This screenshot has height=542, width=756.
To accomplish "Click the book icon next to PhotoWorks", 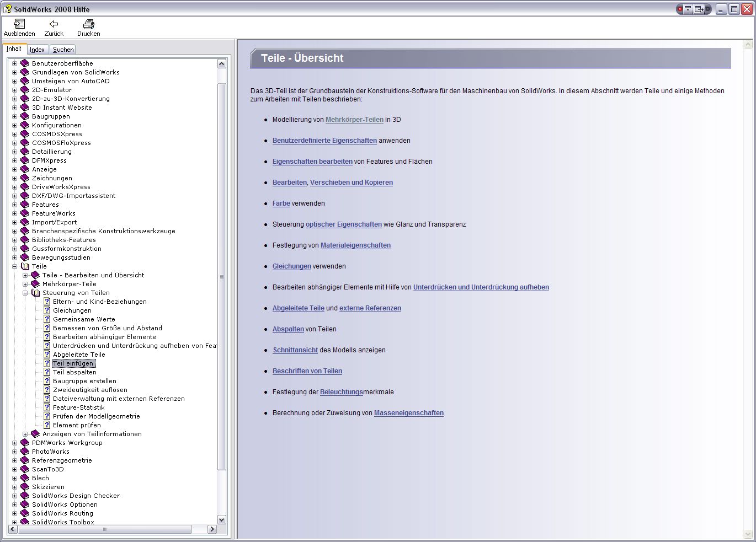I will pyautogui.click(x=25, y=452).
